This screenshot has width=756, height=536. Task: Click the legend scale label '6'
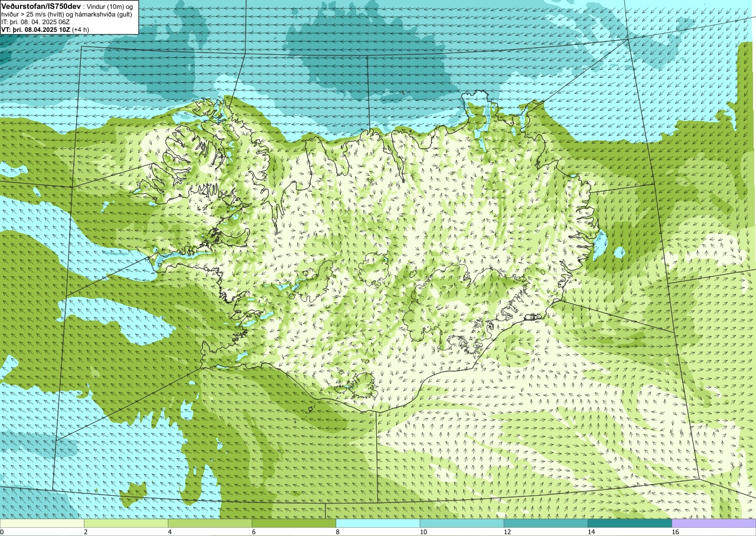click(254, 532)
